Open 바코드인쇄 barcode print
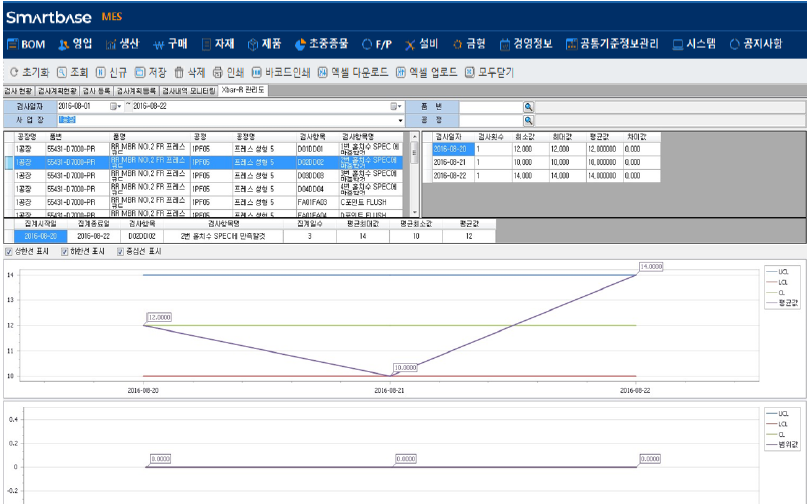The image size is (807, 504). click(x=281, y=73)
